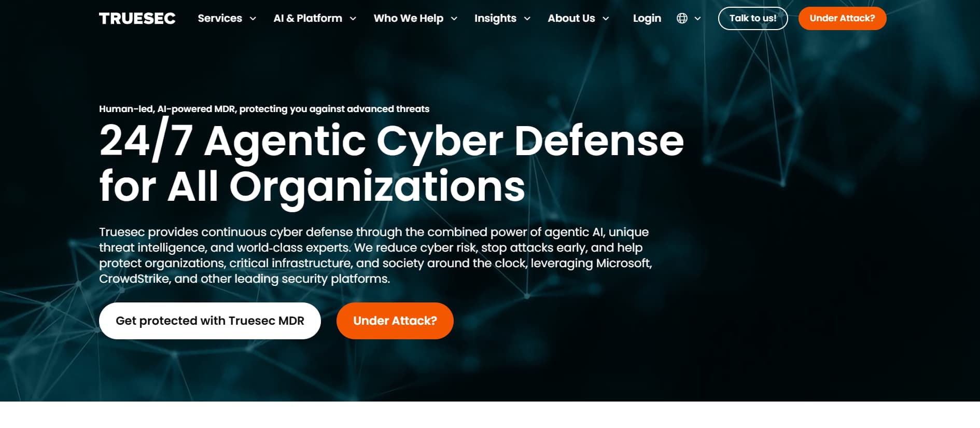Screen dimensions: 980x428
Task: Click the Talk to us! button
Action: click(753, 18)
